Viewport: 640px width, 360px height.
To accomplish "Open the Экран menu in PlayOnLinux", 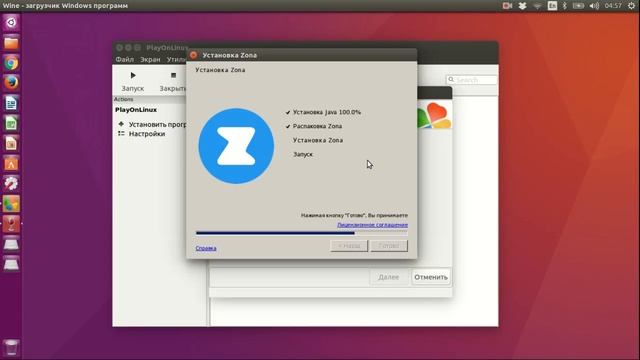I will click(x=150, y=60).
